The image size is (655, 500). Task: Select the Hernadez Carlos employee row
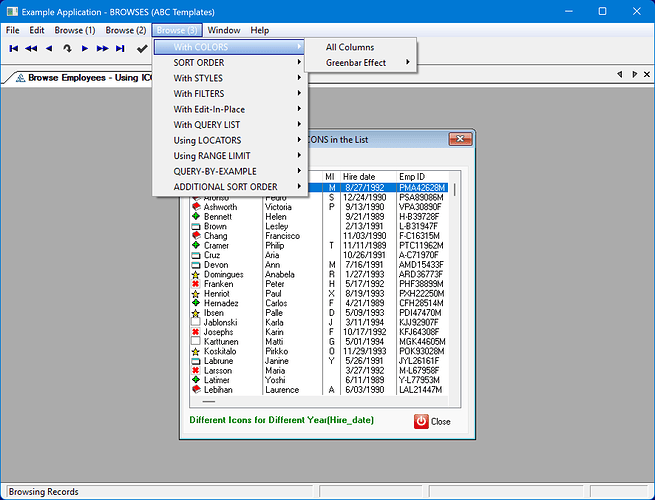pos(319,303)
